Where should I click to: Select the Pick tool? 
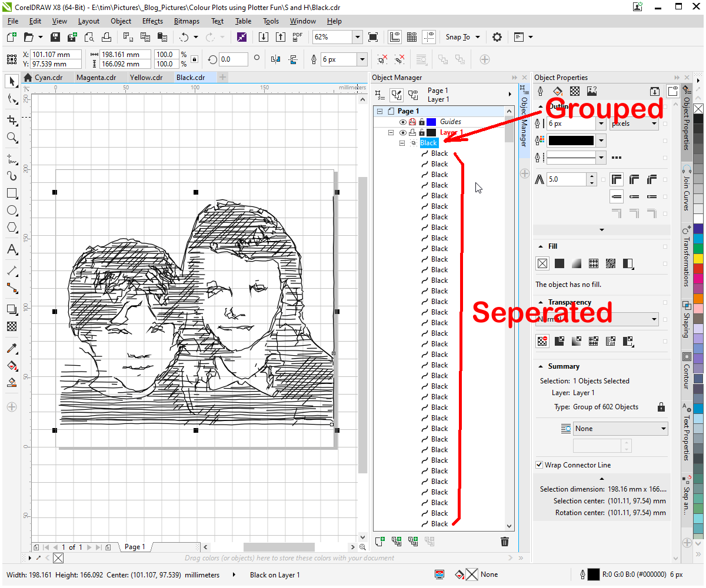(x=11, y=81)
